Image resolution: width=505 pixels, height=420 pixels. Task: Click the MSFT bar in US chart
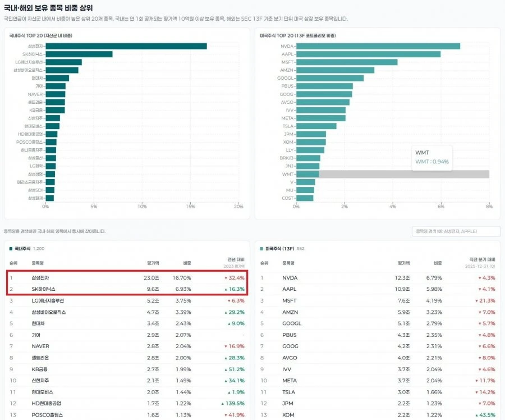click(347, 62)
